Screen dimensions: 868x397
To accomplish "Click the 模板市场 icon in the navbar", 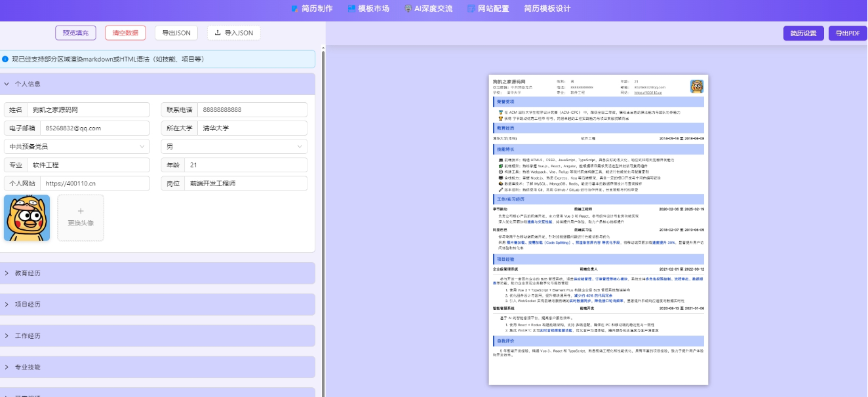I will pyautogui.click(x=352, y=9).
